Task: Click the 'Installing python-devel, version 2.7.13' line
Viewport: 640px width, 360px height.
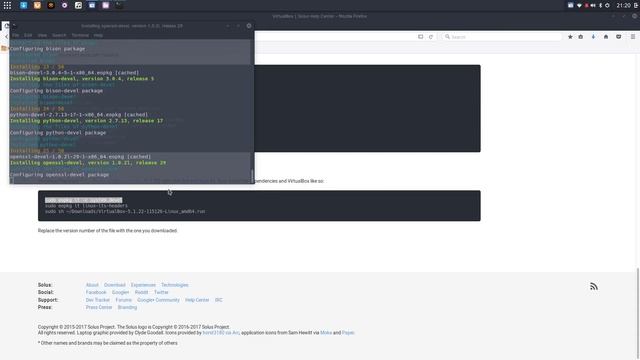Action: click(87, 121)
